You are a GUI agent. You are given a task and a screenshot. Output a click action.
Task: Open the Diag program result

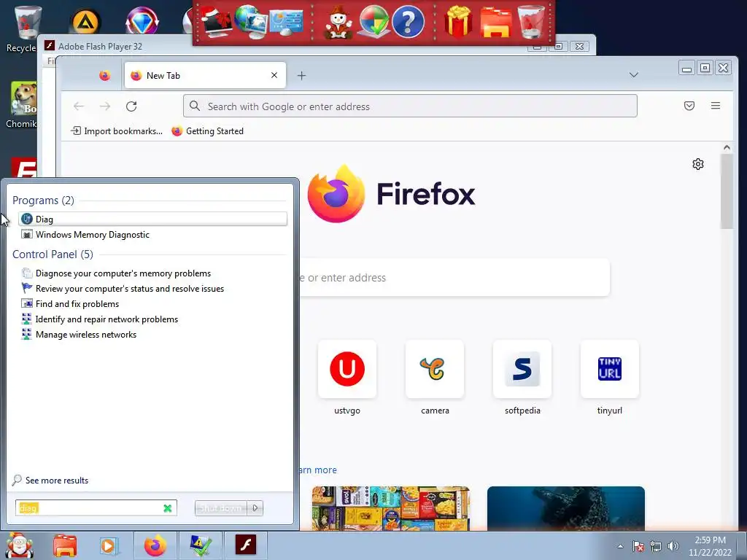click(x=152, y=219)
